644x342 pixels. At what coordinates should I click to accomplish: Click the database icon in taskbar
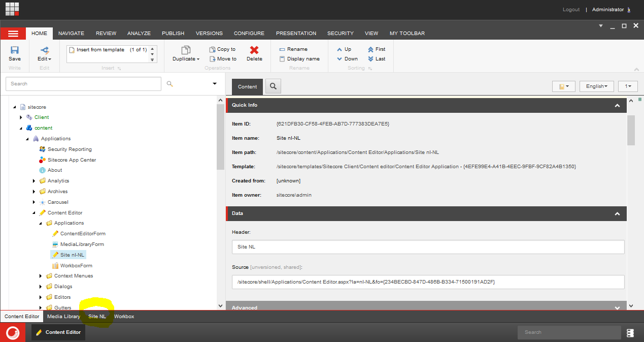(630, 333)
